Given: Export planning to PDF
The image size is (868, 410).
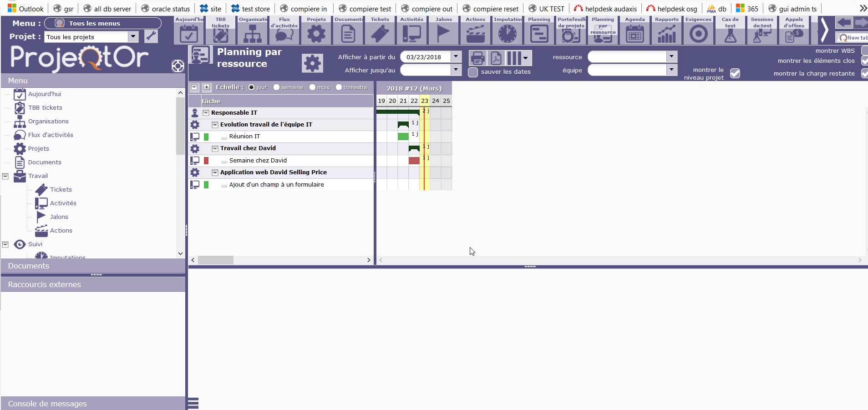Looking at the screenshot, I should [496, 58].
